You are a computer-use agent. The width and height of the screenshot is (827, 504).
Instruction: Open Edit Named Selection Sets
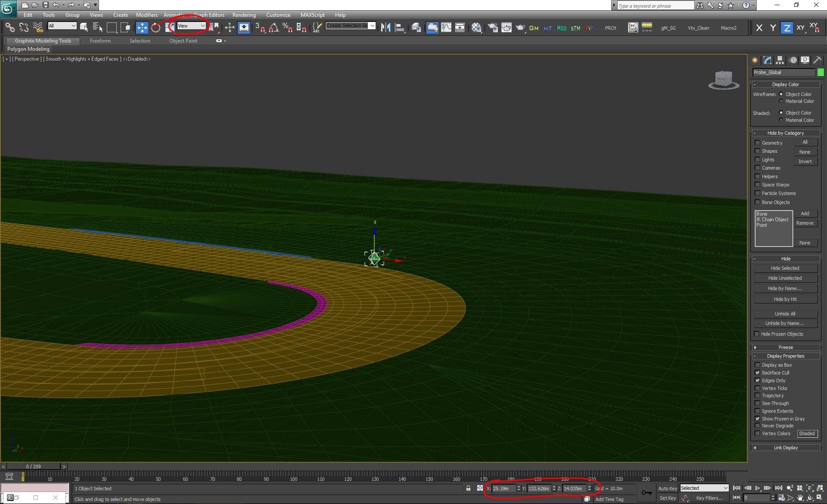[317, 28]
